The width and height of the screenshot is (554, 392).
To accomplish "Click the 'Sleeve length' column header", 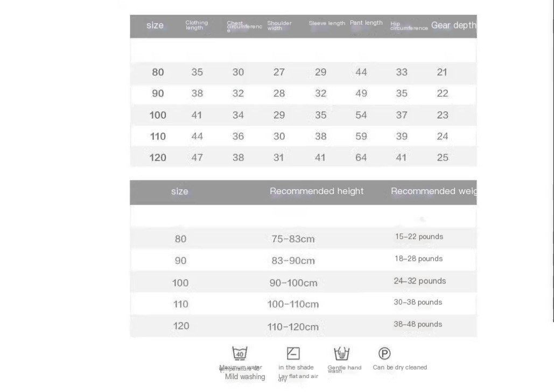I will [x=327, y=23].
